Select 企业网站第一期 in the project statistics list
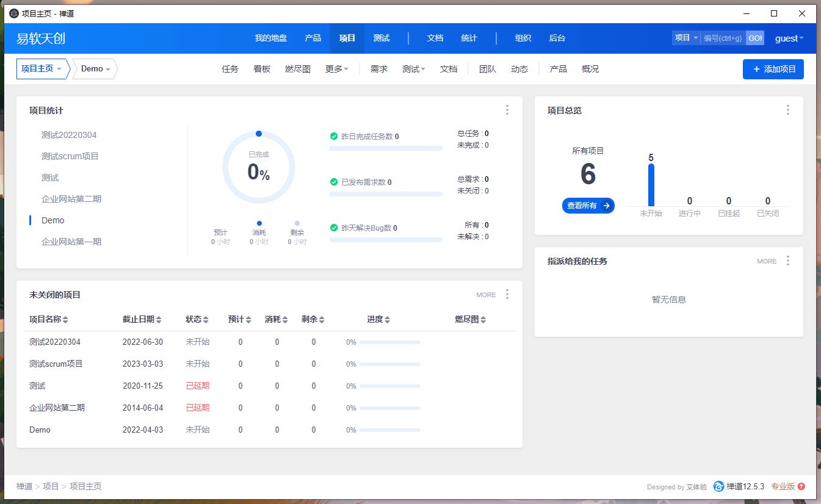Screen dimensions: 821x504 71,242
